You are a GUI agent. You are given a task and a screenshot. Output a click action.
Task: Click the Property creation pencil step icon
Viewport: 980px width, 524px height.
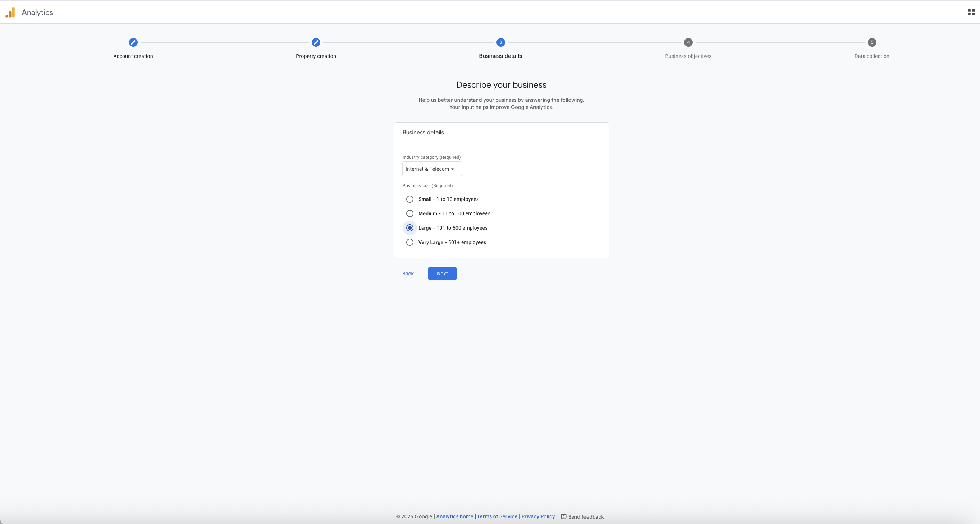(316, 43)
